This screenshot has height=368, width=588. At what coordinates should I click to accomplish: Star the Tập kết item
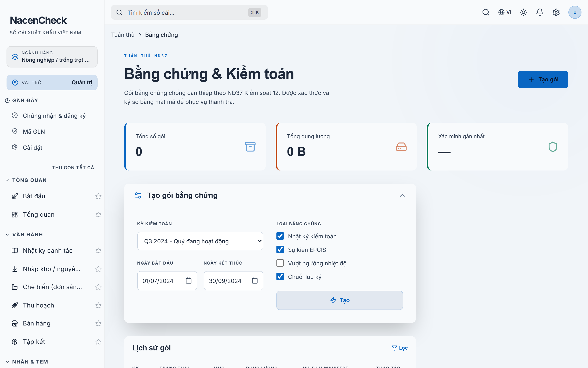(98, 342)
